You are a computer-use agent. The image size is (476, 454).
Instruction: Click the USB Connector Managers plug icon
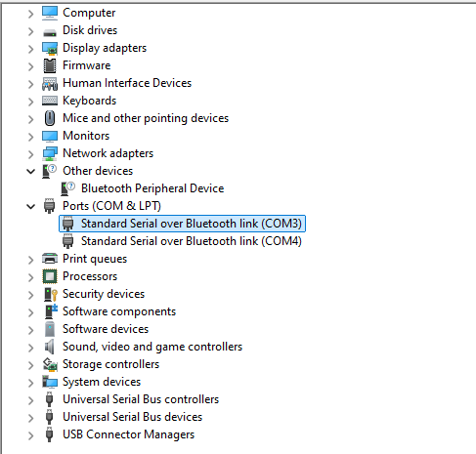49,434
